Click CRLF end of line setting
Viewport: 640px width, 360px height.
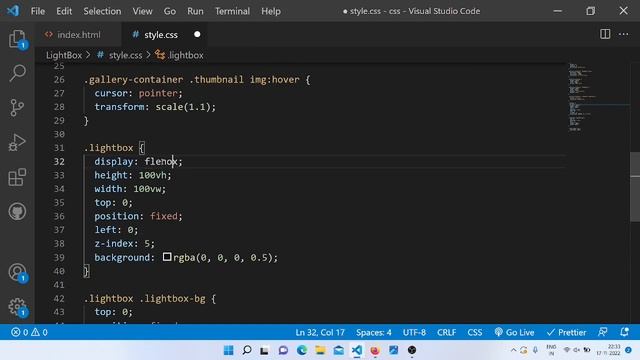tap(447, 332)
